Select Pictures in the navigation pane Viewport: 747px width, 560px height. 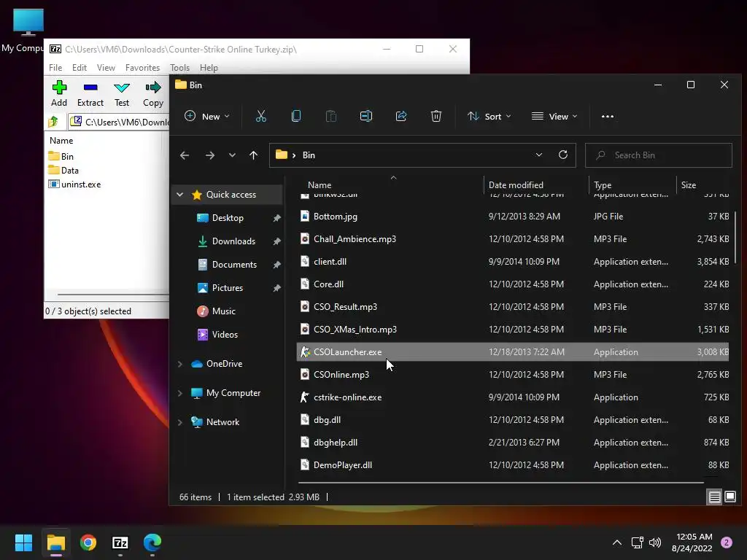point(228,287)
